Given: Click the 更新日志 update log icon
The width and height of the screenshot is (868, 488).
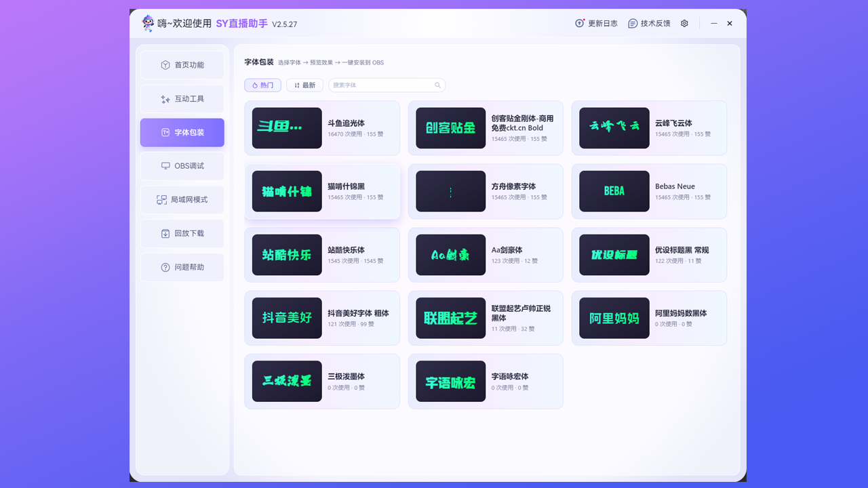Looking at the screenshot, I should (x=580, y=23).
